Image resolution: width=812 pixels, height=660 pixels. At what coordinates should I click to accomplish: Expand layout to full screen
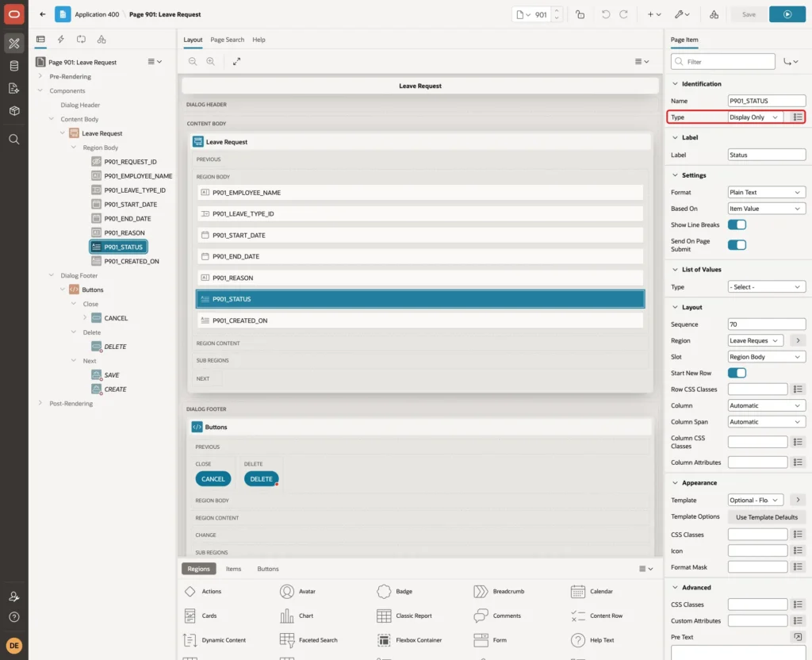point(236,61)
